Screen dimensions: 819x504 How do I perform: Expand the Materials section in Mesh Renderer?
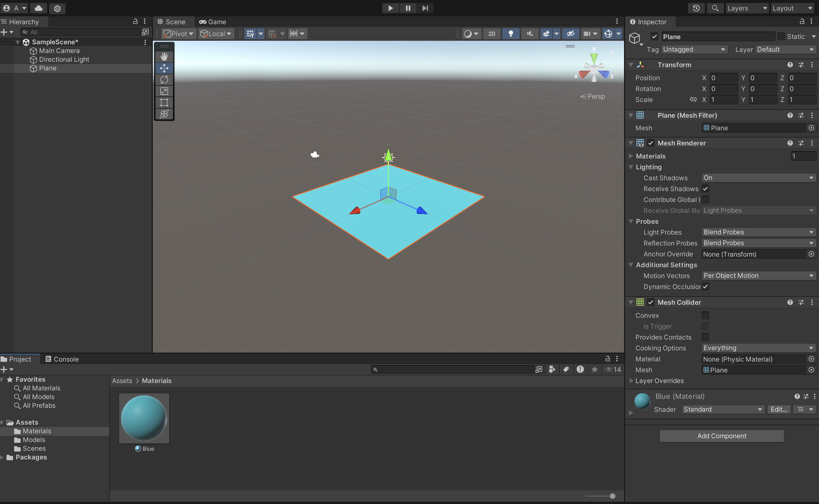[631, 156]
